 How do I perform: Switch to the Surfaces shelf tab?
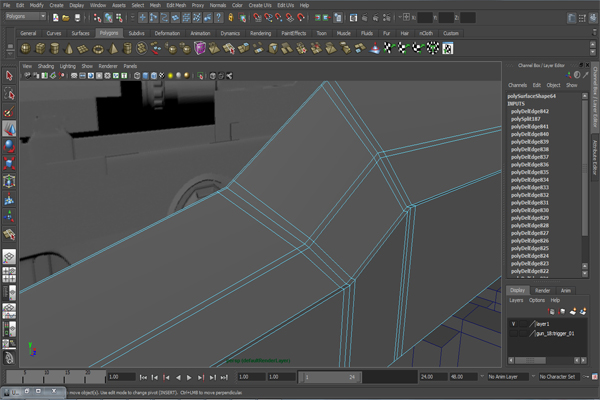80,33
